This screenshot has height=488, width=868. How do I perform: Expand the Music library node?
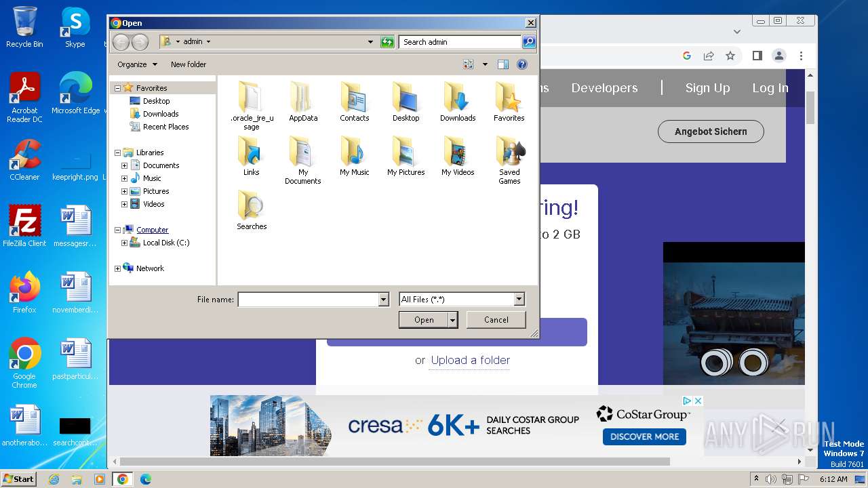pyautogui.click(x=124, y=178)
